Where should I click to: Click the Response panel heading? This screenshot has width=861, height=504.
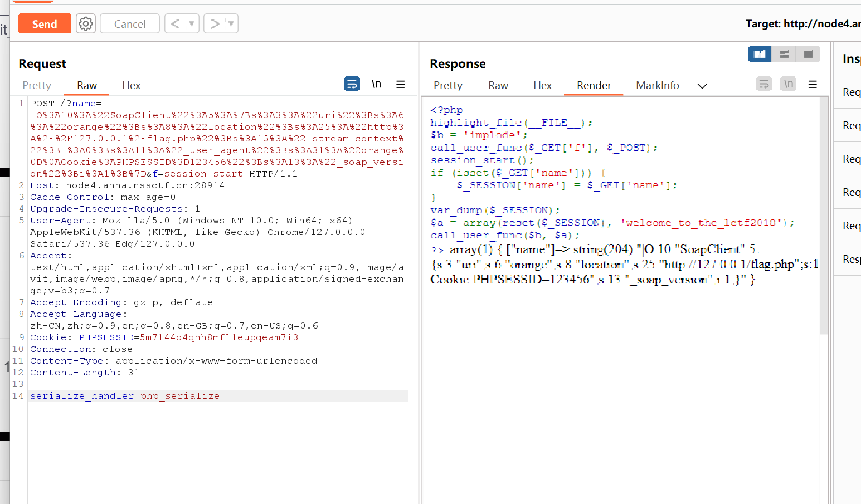pyautogui.click(x=458, y=63)
